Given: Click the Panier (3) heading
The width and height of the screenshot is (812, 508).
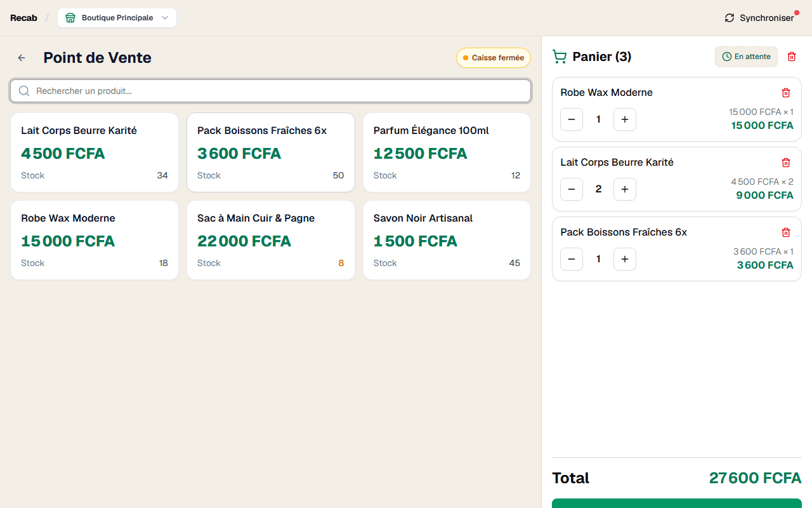Looking at the screenshot, I should tap(602, 57).
